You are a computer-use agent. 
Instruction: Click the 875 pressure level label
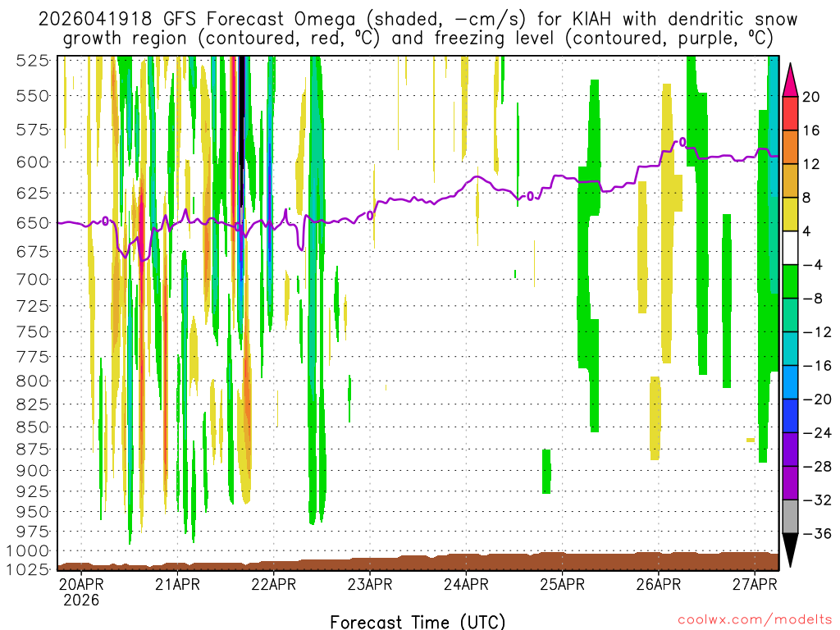pyautogui.click(x=33, y=449)
